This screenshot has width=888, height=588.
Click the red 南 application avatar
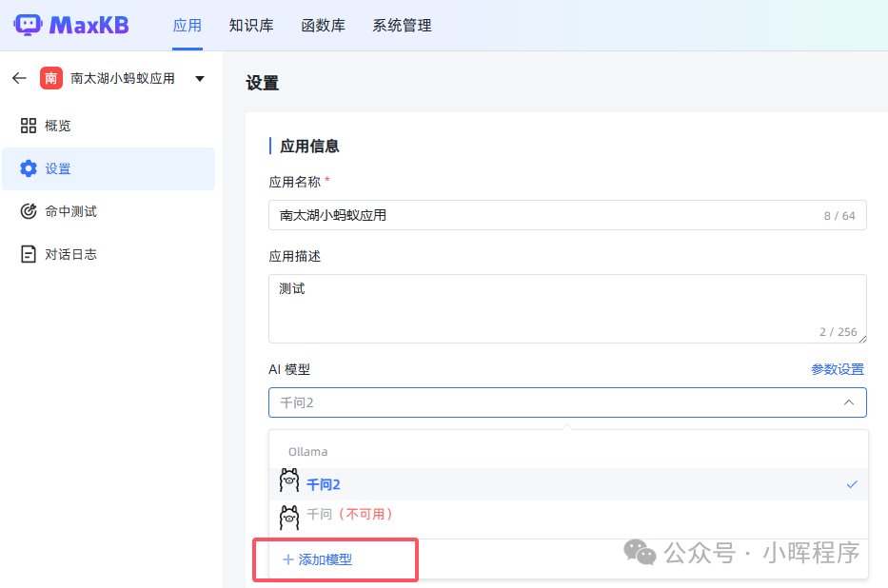pyautogui.click(x=51, y=78)
